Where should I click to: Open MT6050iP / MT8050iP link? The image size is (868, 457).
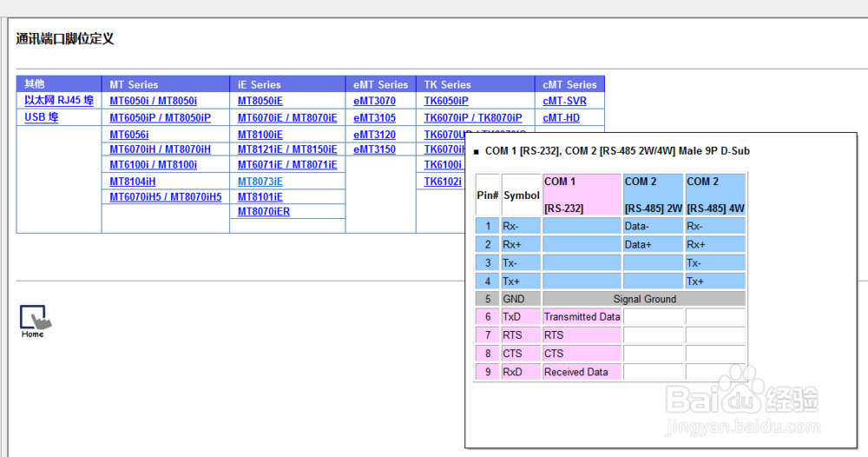tap(160, 117)
